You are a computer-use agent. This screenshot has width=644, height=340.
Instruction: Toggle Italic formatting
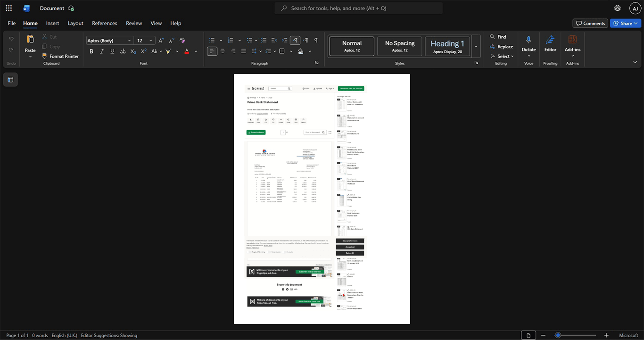pos(102,51)
